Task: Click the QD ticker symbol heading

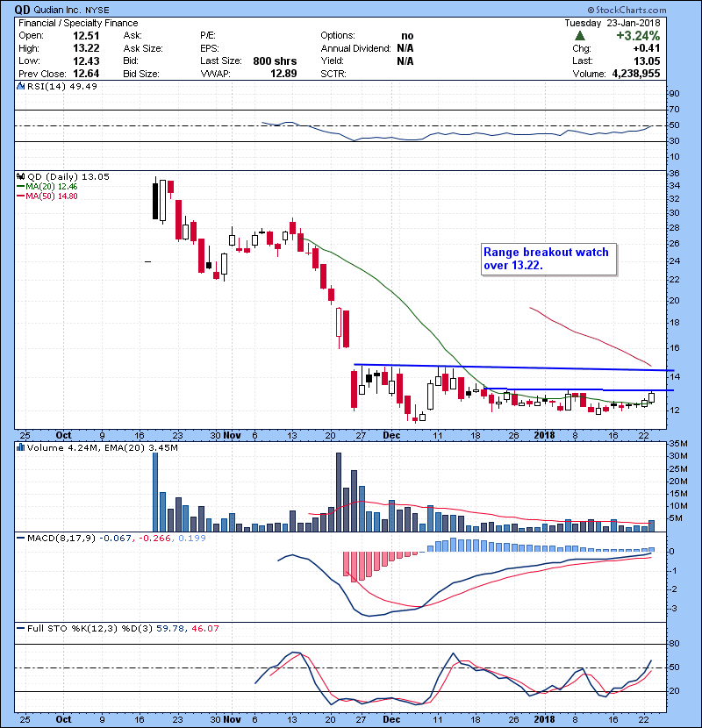Action: (x=21, y=10)
